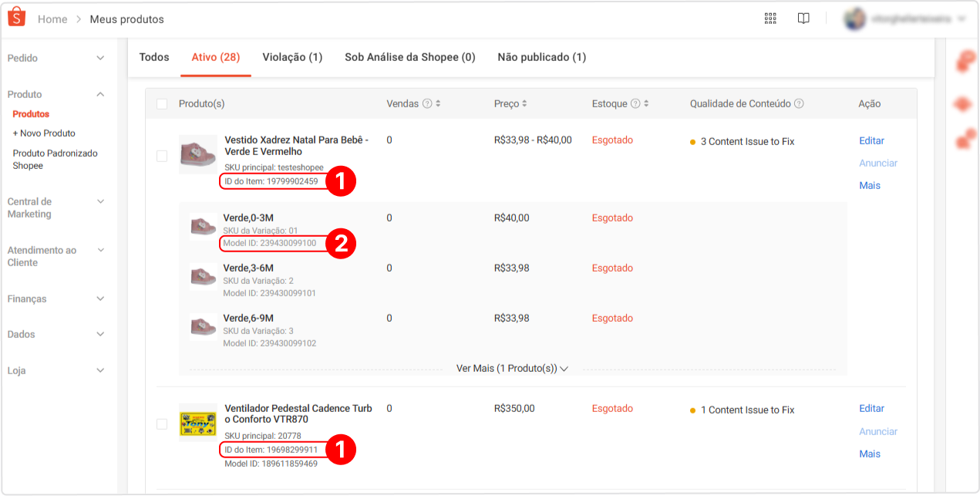Click the Verde,6-9M variation name
The height and width of the screenshot is (496, 980).
[x=248, y=319]
